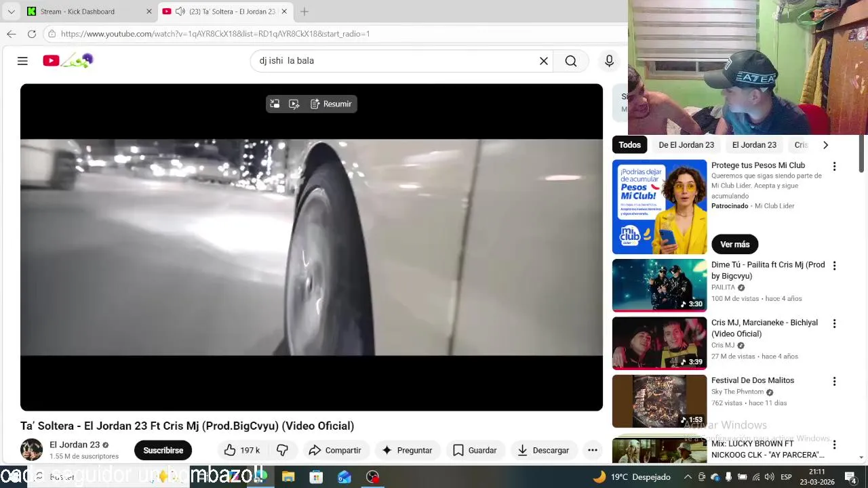868x488 pixels.
Task: Start voice search with microphone
Action: tap(609, 61)
